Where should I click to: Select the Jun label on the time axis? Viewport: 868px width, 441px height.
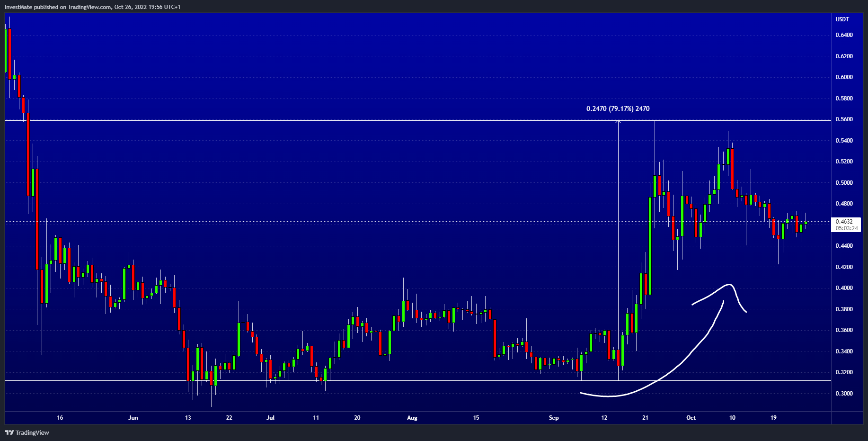(133, 418)
